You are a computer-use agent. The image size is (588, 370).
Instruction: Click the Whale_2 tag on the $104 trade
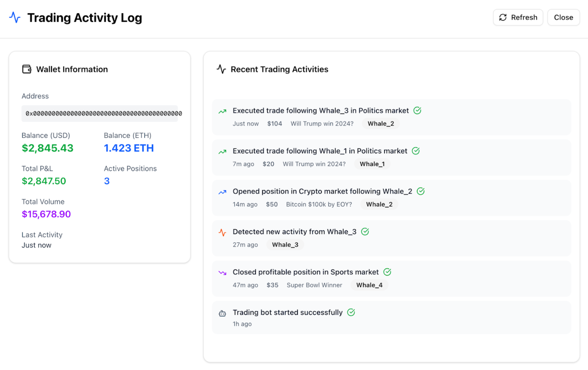click(380, 124)
